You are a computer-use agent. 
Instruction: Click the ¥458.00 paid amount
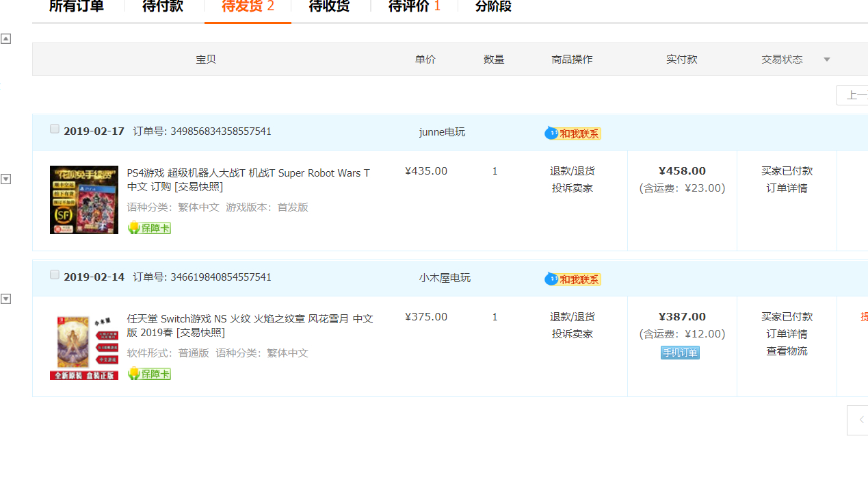[682, 171]
